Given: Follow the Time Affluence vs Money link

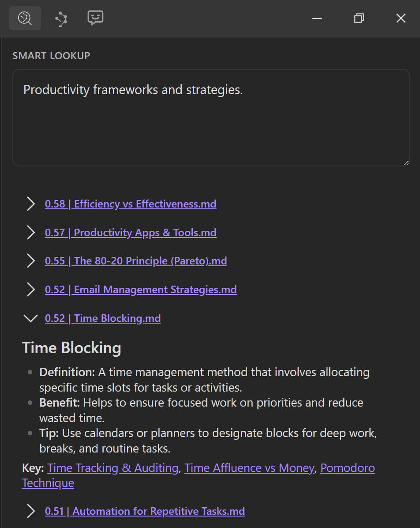Looking at the screenshot, I should pyautogui.click(x=249, y=468).
